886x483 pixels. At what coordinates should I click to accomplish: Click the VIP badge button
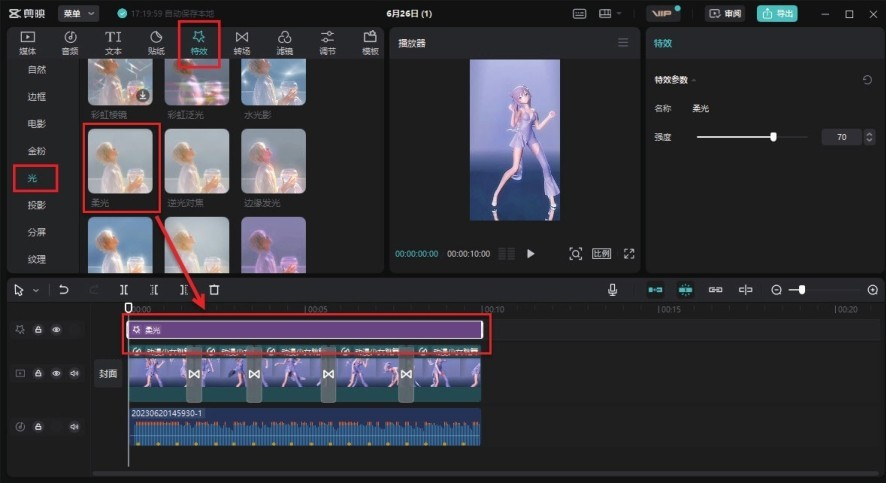coord(663,13)
